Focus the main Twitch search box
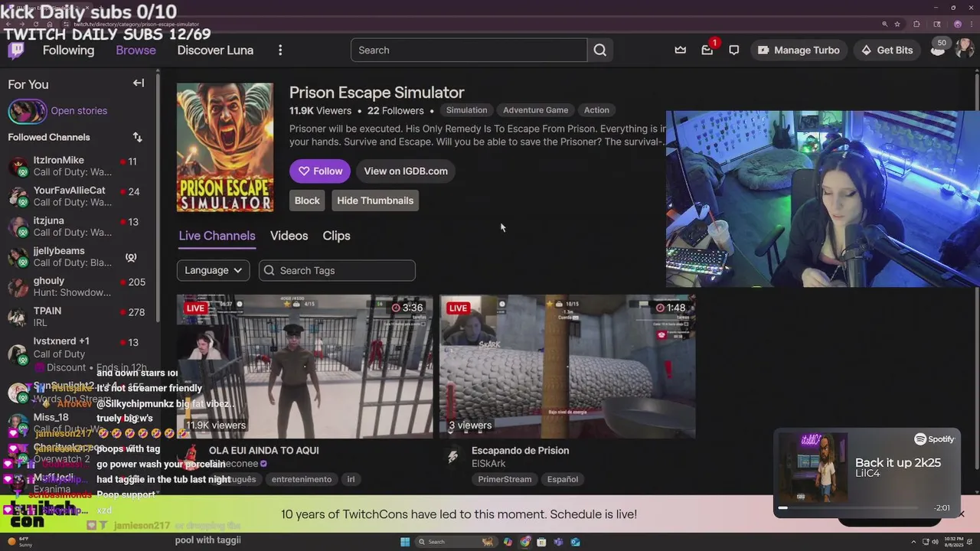Image resolution: width=980 pixels, height=551 pixels. pos(469,50)
